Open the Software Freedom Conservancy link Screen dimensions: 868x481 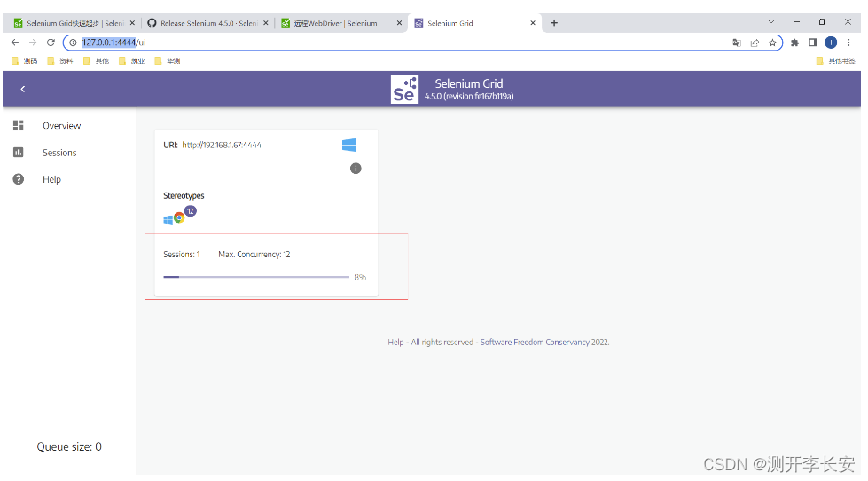click(535, 343)
